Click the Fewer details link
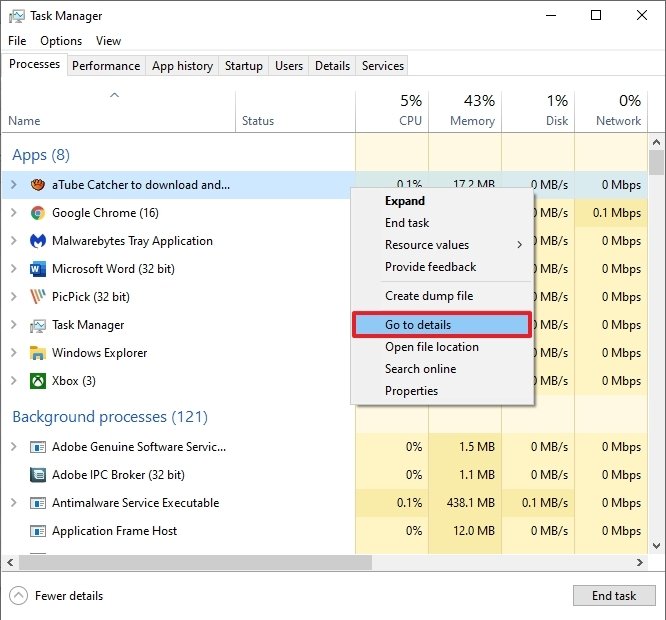 pos(69,596)
